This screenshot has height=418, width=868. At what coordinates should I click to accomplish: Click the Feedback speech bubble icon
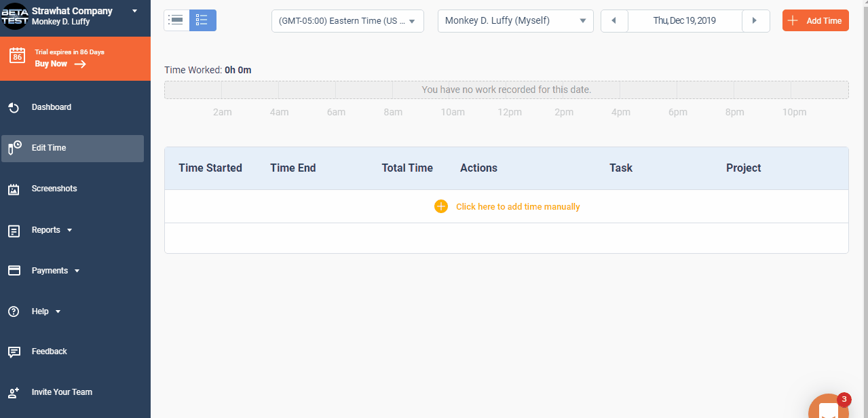point(14,352)
